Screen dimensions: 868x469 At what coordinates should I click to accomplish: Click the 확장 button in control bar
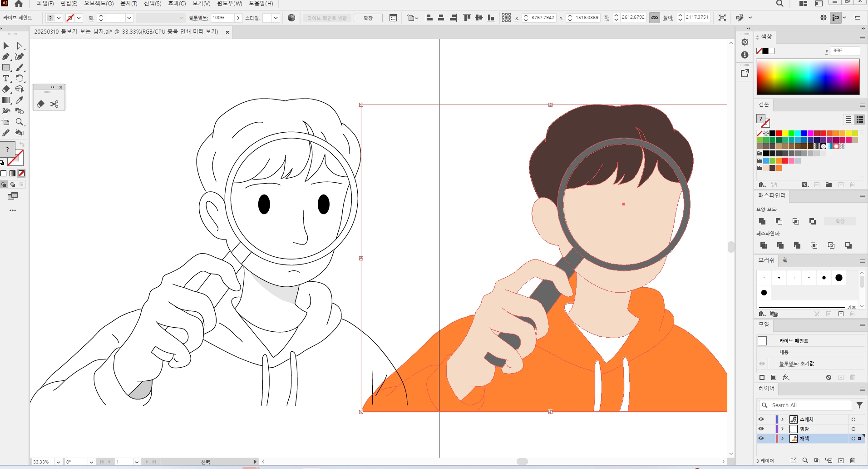tap(368, 18)
